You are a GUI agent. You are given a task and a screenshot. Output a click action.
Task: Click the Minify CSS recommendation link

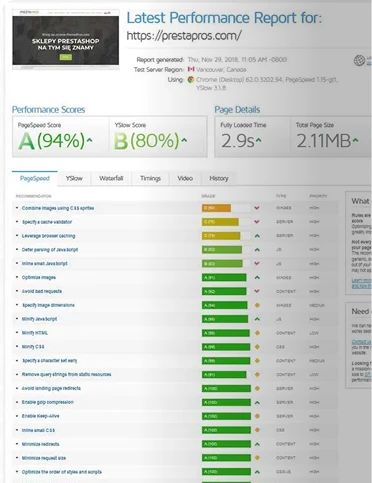tap(33, 347)
